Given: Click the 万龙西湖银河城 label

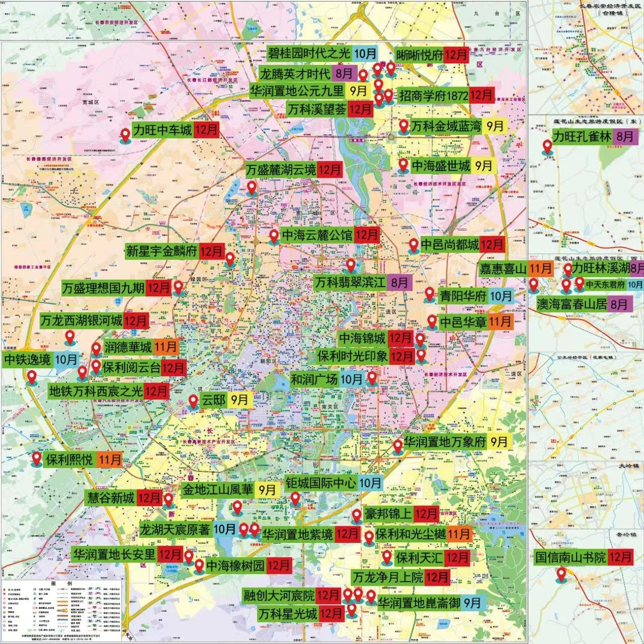Looking at the screenshot, I should (x=81, y=320).
